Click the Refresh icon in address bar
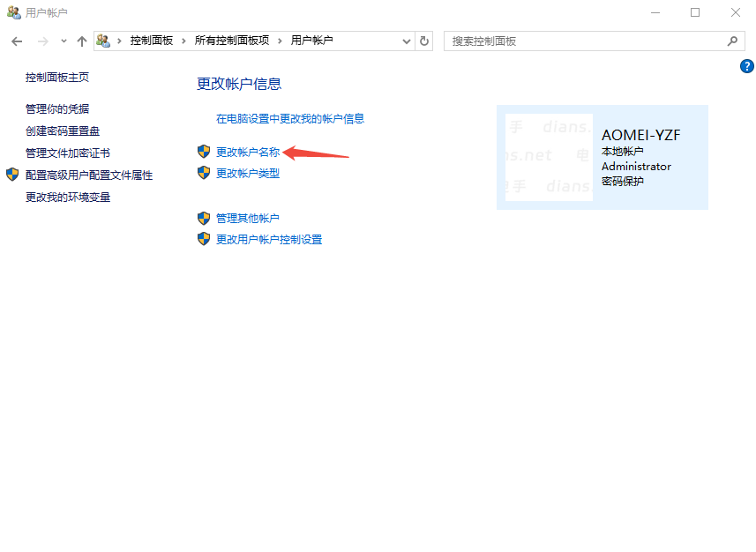This screenshot has height=552, width=756. 423,41
